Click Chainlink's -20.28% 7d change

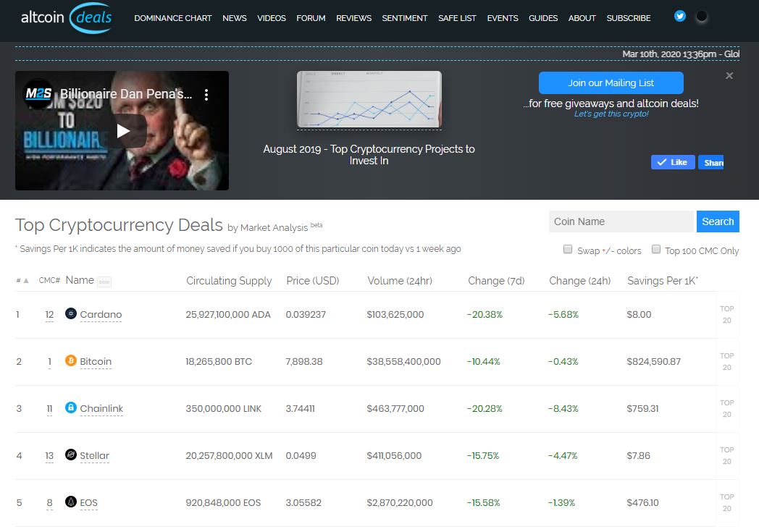[x=485, y=409]
